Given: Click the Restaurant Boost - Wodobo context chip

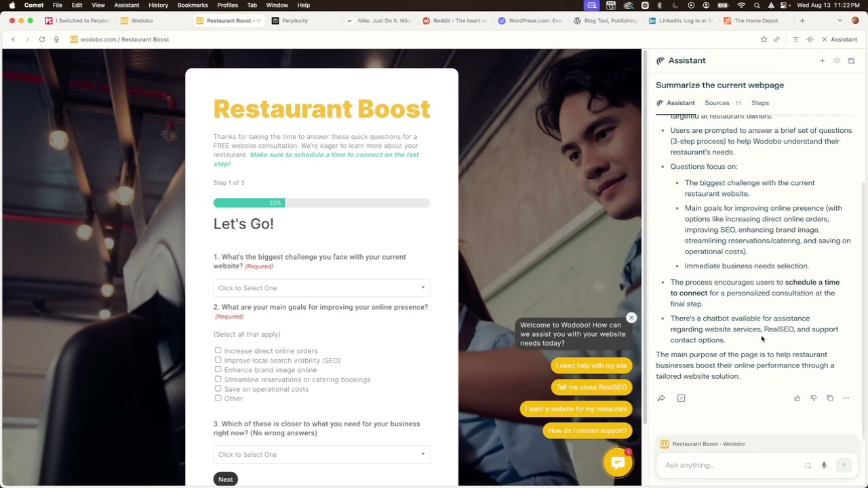Looking at the screenshot, I should (x=703, y=444).
